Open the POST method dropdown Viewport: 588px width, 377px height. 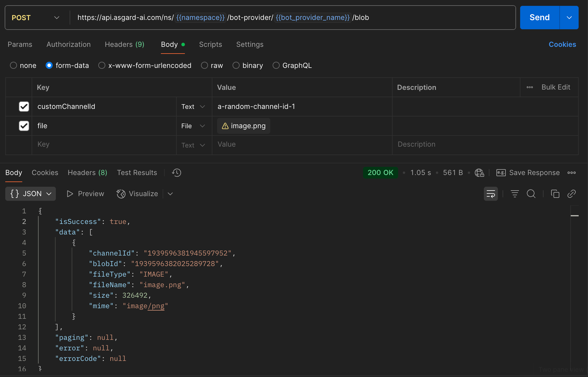pyautogui.click(x=36, y=18)
